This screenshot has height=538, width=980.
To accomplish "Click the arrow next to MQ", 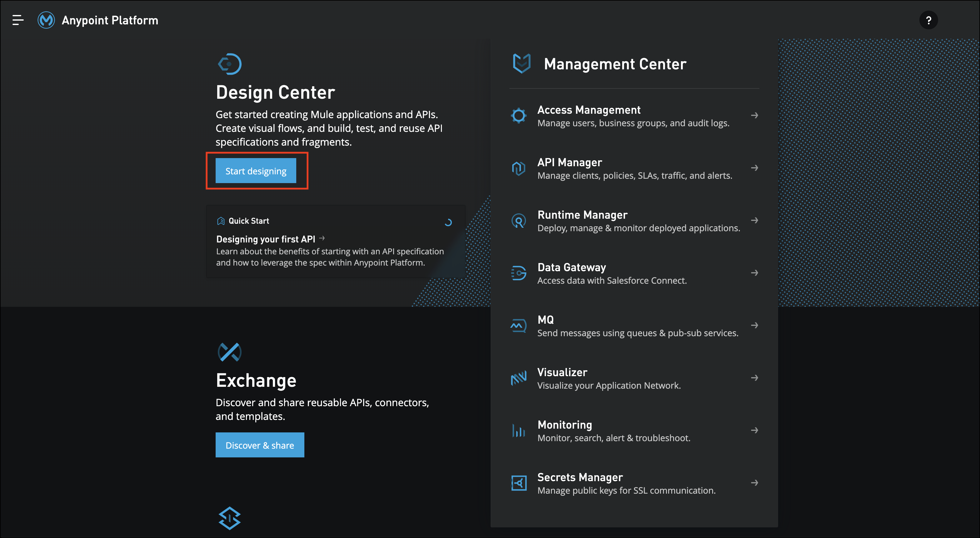I will (x=754, y=325).
